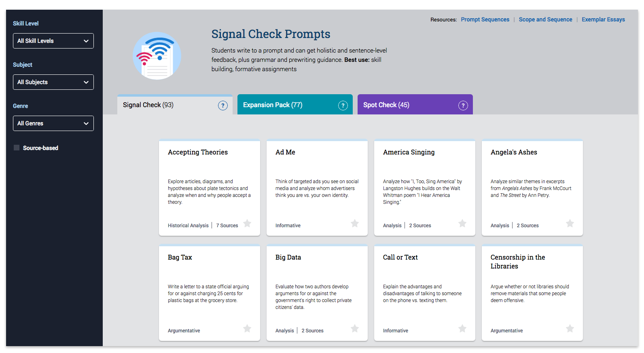This screenshot has width=644, height=353.
Task: Star the Bag Tax prompt
Action: click(x=247, y=328)
